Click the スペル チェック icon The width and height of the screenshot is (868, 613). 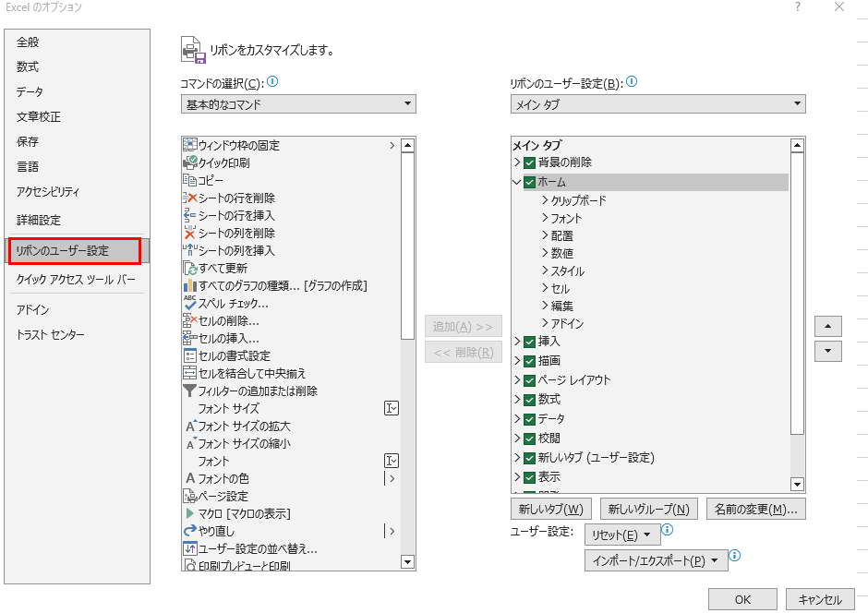point(190,303)
